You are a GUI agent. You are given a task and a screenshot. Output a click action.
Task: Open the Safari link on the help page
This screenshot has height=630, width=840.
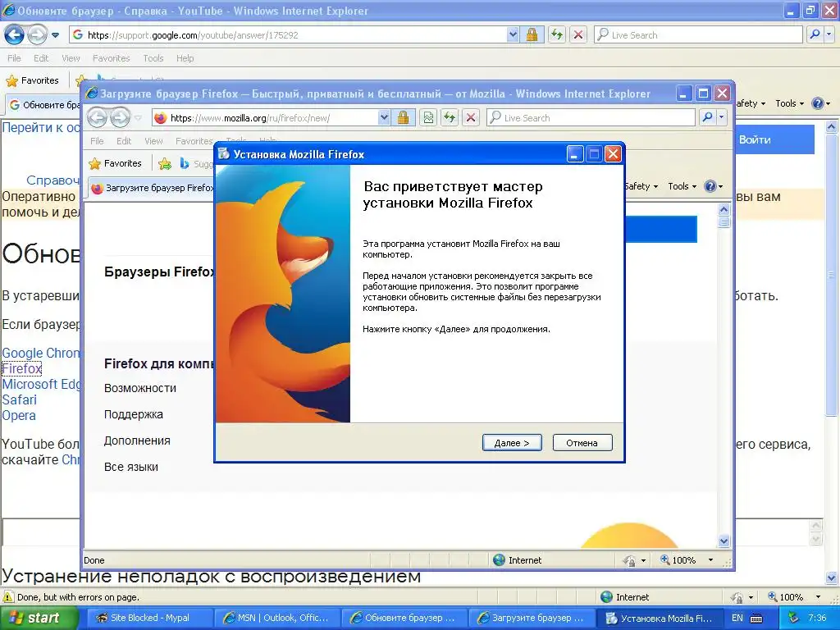pos(20,399)
